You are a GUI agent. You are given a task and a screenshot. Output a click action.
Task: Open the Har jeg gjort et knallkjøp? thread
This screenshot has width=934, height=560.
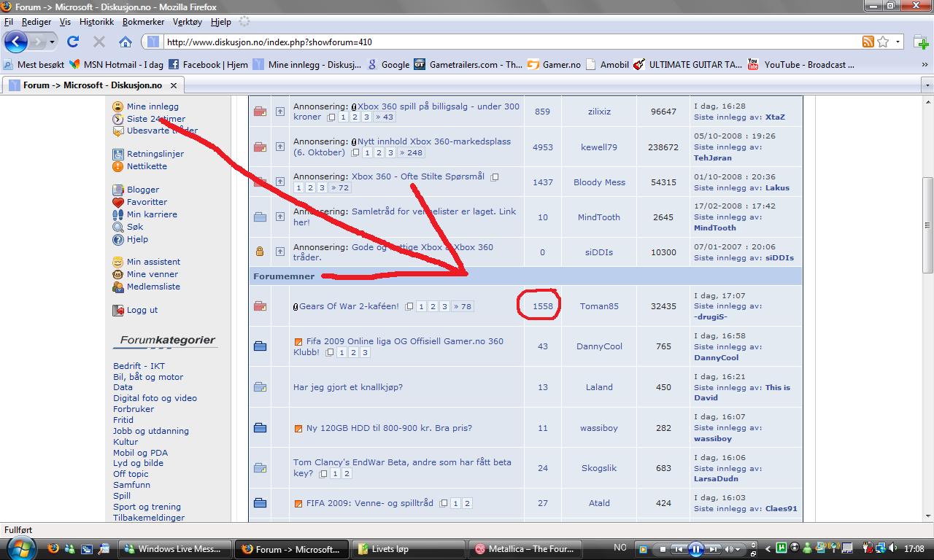pyautogui.click(x=348, y=387)
